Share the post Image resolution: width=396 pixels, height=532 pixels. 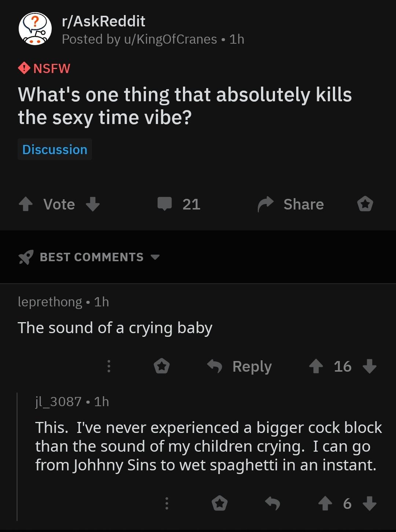click(x=291, y=204)
